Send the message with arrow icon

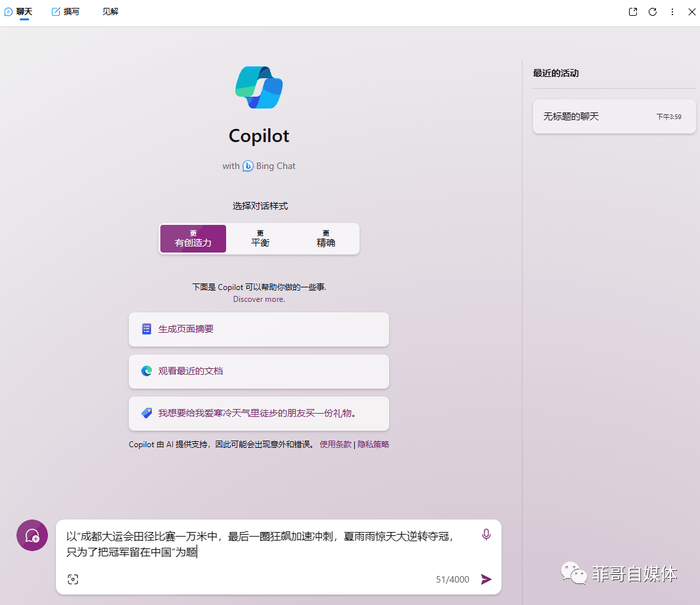coord(486,579)
